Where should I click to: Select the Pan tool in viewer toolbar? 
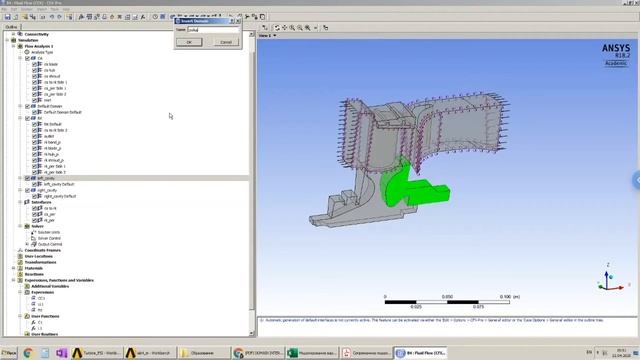point(284,28)
